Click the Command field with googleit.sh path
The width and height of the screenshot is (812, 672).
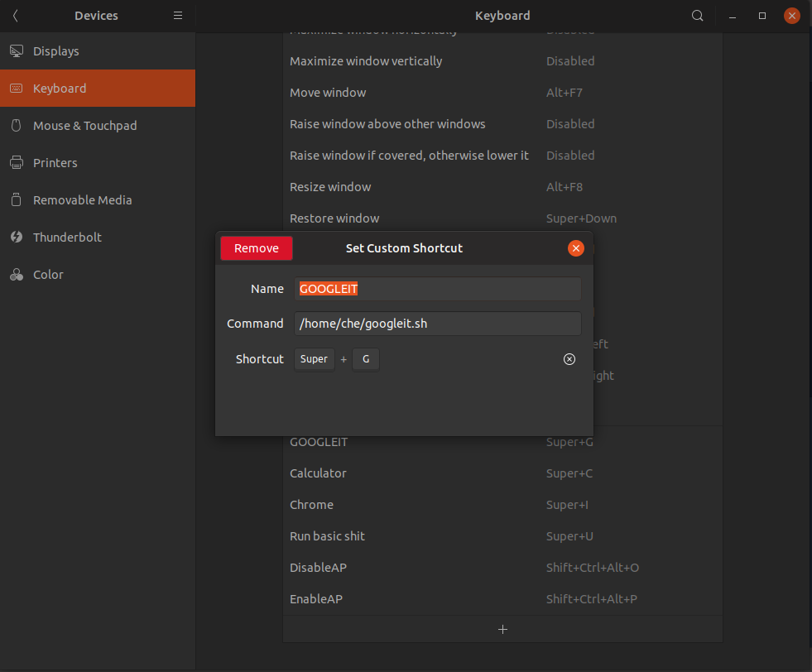[438, 324]
